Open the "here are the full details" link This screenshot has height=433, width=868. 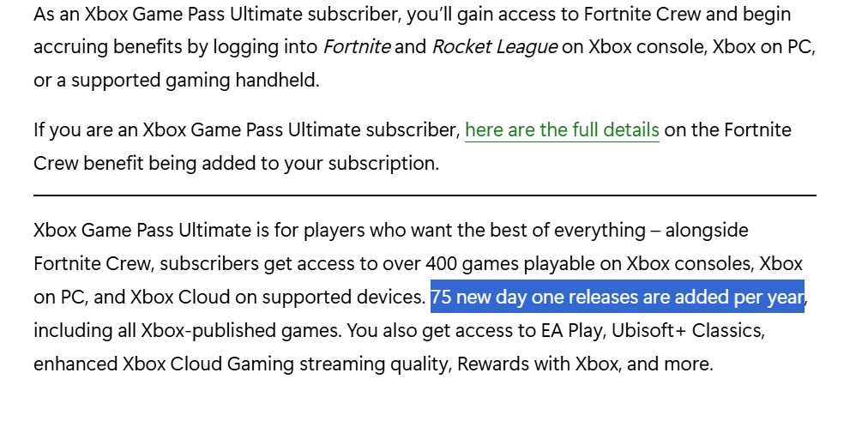pos(562,130)
